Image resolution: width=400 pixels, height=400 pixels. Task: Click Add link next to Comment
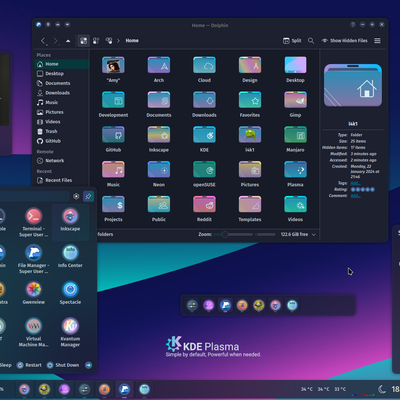pyautogui.click(x=355, y=196)
